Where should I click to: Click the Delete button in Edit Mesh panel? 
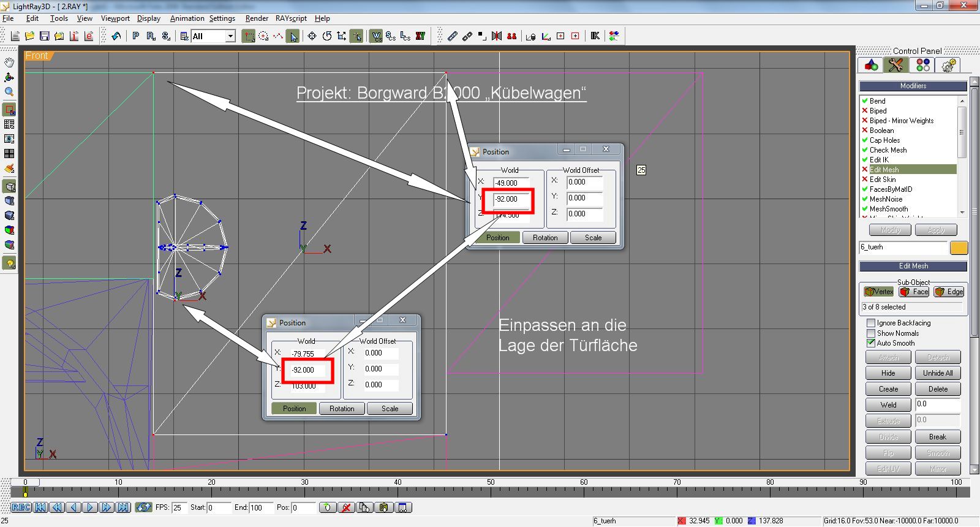938,389
